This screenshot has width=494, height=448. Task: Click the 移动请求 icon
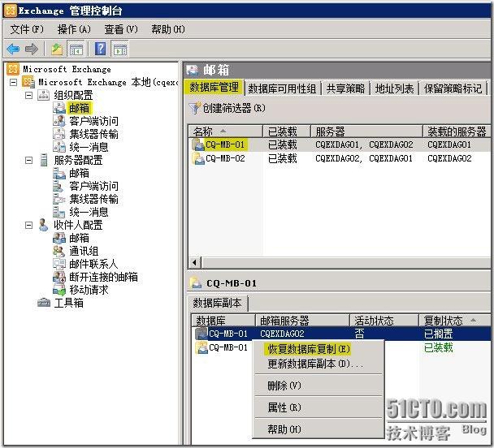tap(59, 290)
